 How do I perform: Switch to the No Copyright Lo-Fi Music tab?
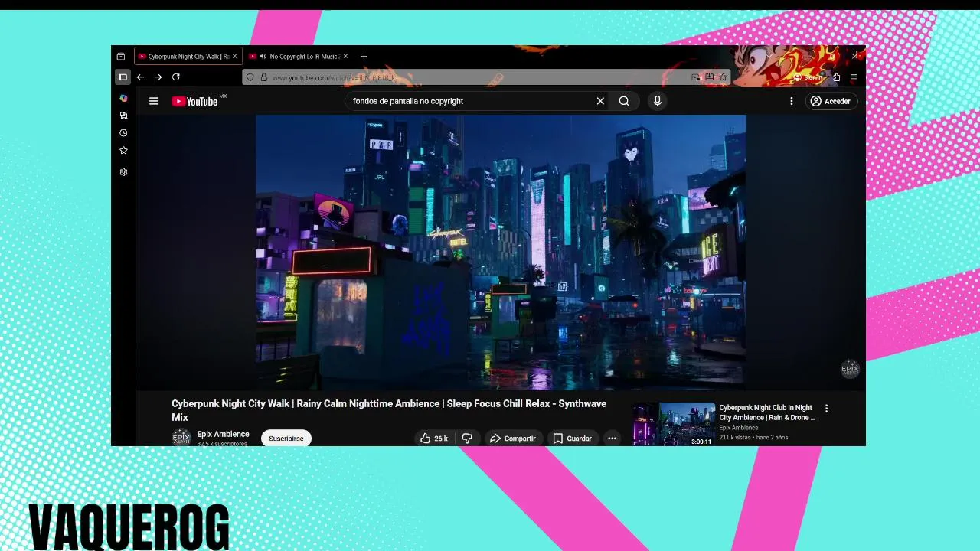[x=299, y=57]
